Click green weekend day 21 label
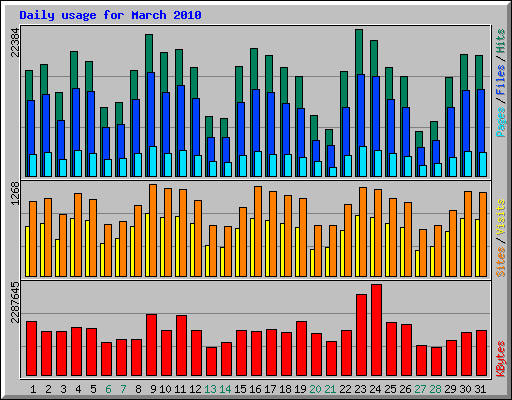Viewport: 512px width, 400px height. click(x=330, y=389)
